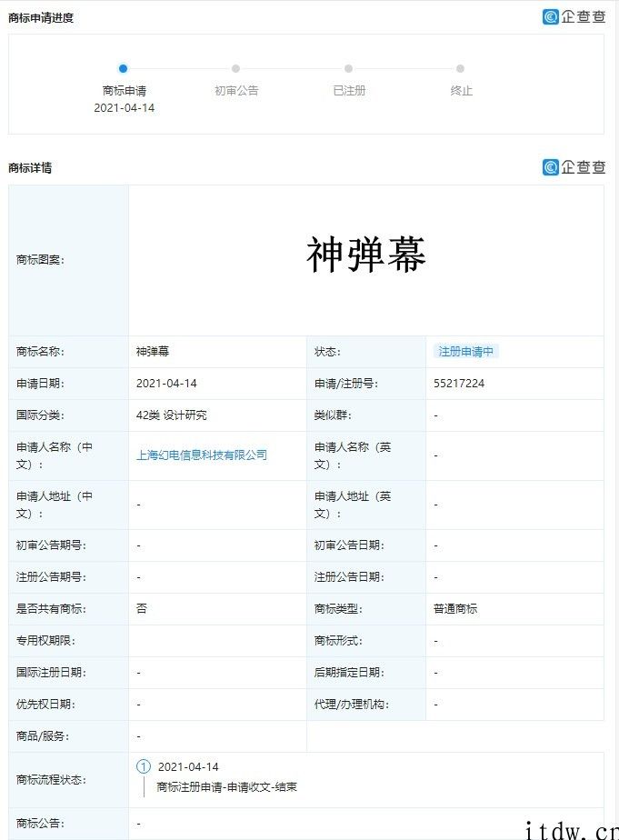Image resolution: width=619 pixels, height=840 pixels.
Task: Click the 注册申请中 status badge
Action: (x=465, y=352)
